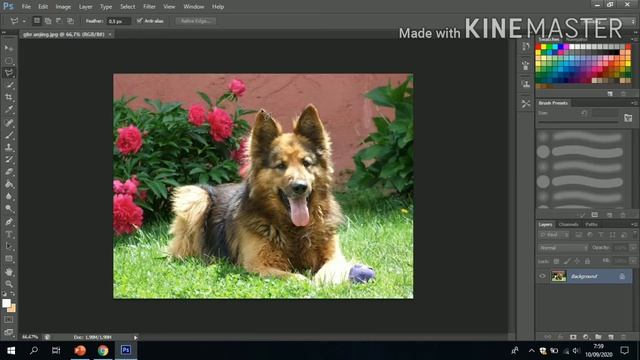This screenshot has height=360, width=640.
Task: Select the Crop tool
Action: [x=9, y=97]
